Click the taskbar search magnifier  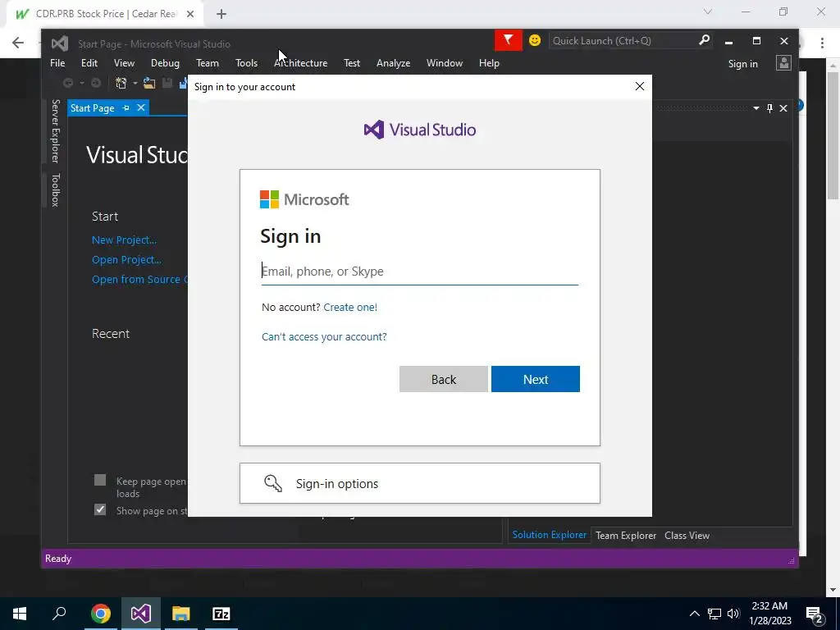click(x=59, y=614)
